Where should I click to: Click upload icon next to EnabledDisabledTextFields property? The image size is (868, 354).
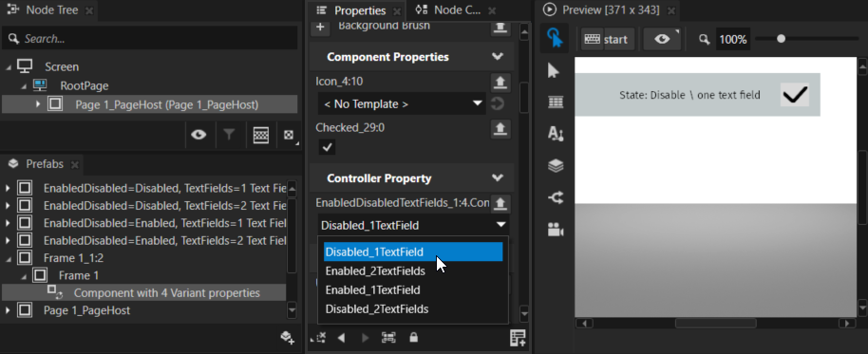500,203
